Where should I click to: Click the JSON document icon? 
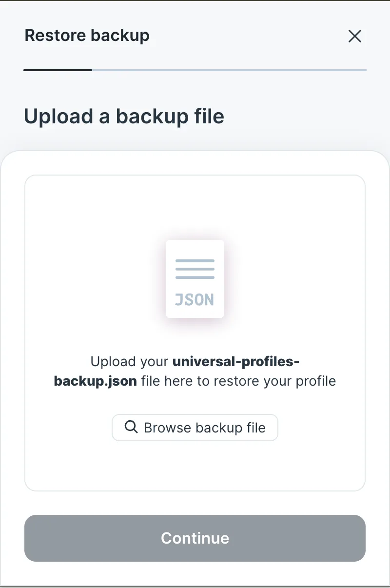click(x=195, y=278)
